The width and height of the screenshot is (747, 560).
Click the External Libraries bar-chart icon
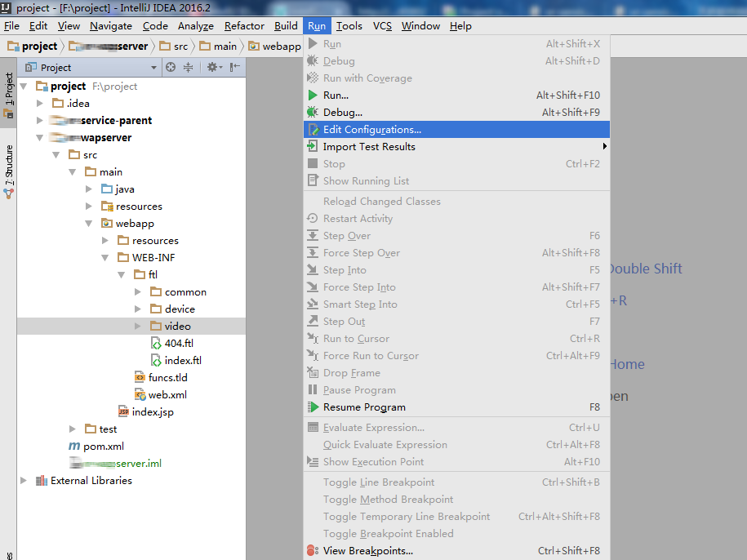pos(42,481)
